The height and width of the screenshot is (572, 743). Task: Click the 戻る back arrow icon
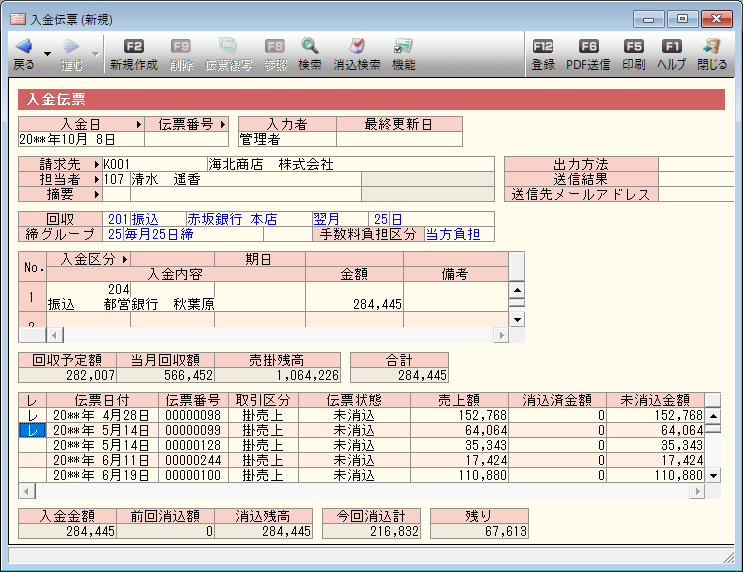click(x=24, y=47)
